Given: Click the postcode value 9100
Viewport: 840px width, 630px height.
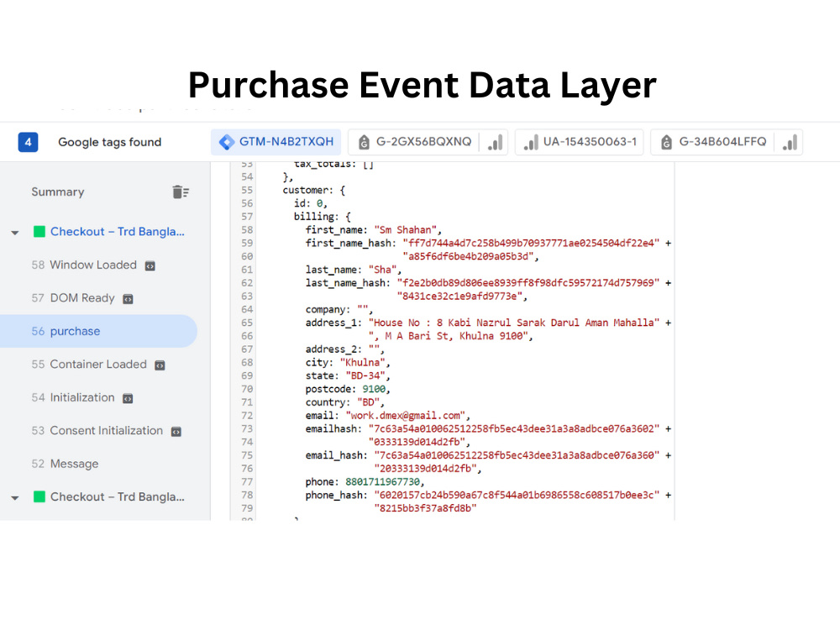Looking at the screenshot, I should coord(374,389).
